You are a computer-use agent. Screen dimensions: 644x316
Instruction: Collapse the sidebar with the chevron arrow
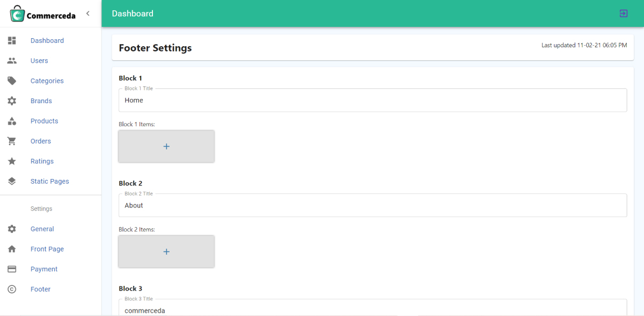(88, 13)
